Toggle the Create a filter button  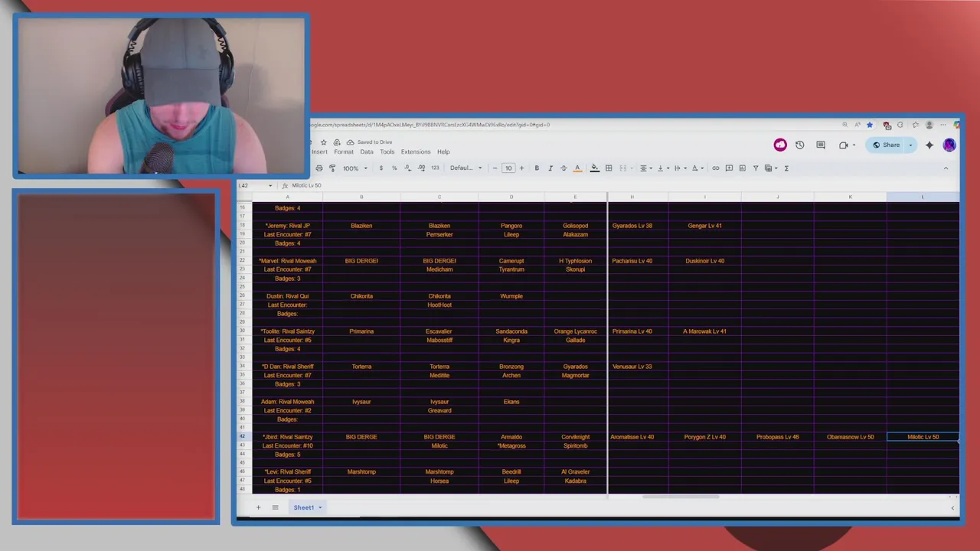(756, 168)
